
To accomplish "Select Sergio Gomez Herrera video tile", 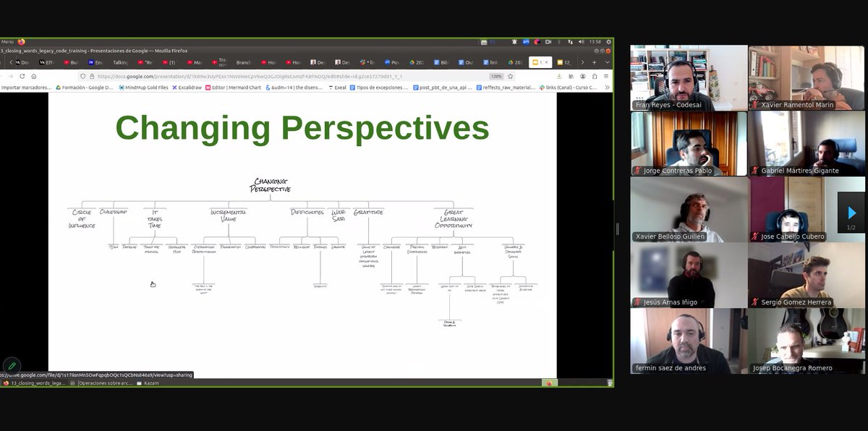I will [x=807, y=275].
